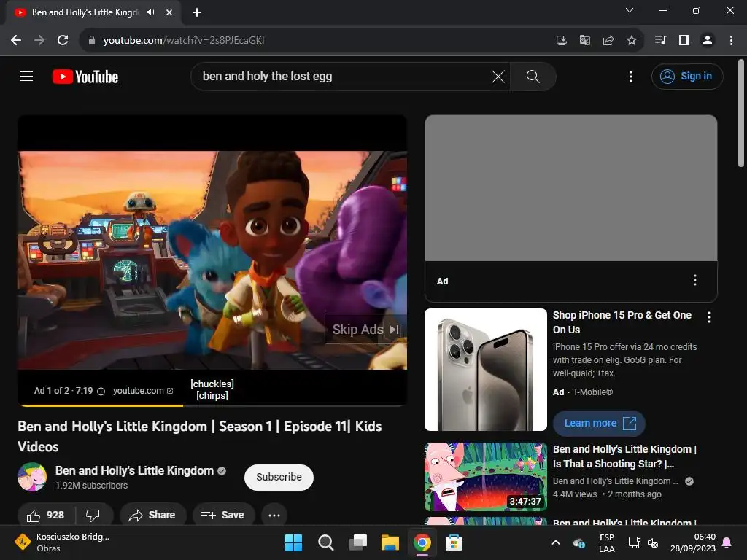Click Learn more on T-Mobile ad
747x560 pixels.
[599, 424]
